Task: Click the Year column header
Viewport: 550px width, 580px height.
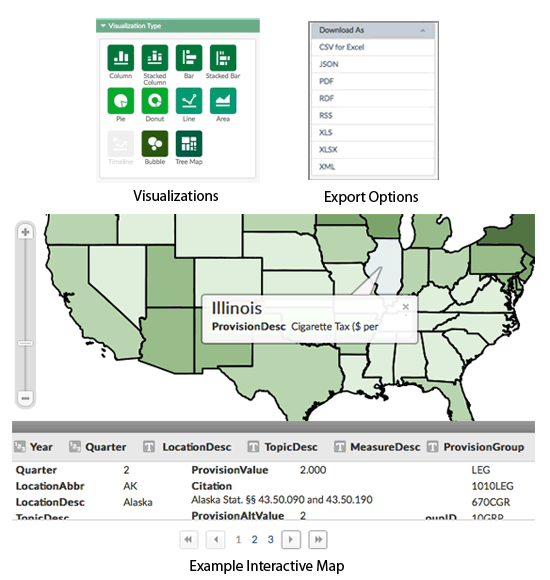Action: 34,447
